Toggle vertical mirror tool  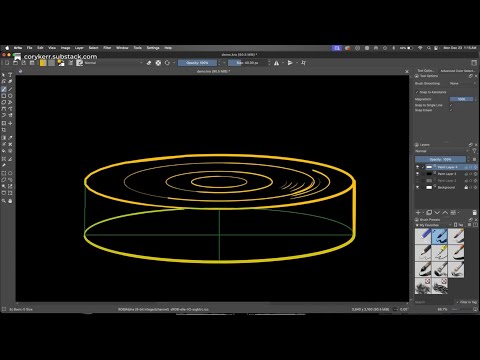coord(290,63)
